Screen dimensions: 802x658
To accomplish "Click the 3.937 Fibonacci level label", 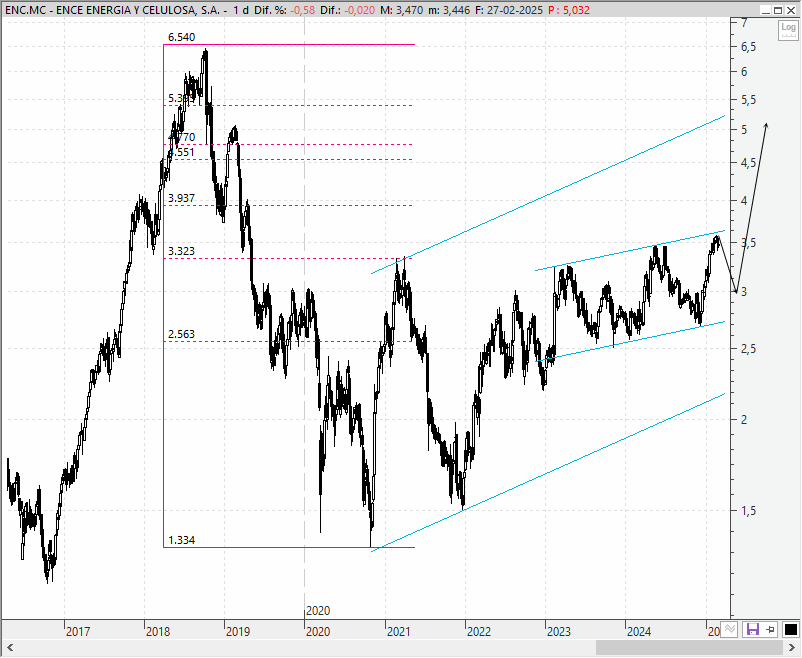I will coord(182,198).
